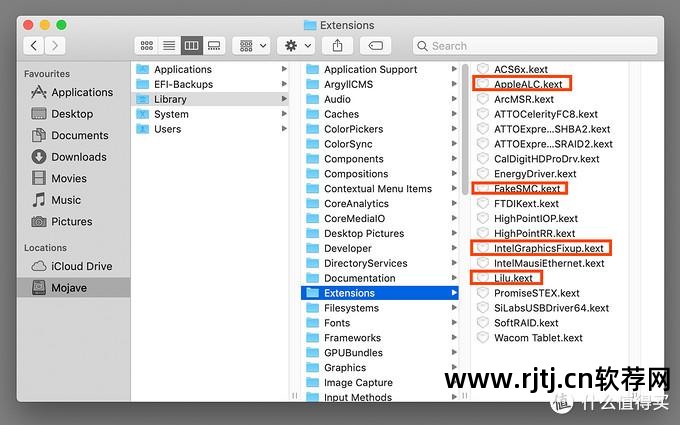This screenshot has height=425, width=680.
Task: Focus the Search field
Action: 535,46
